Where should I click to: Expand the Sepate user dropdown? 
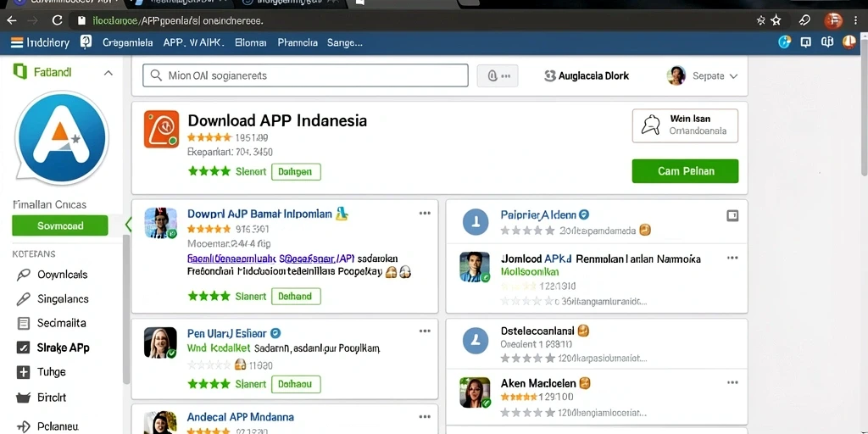point(733,76)
